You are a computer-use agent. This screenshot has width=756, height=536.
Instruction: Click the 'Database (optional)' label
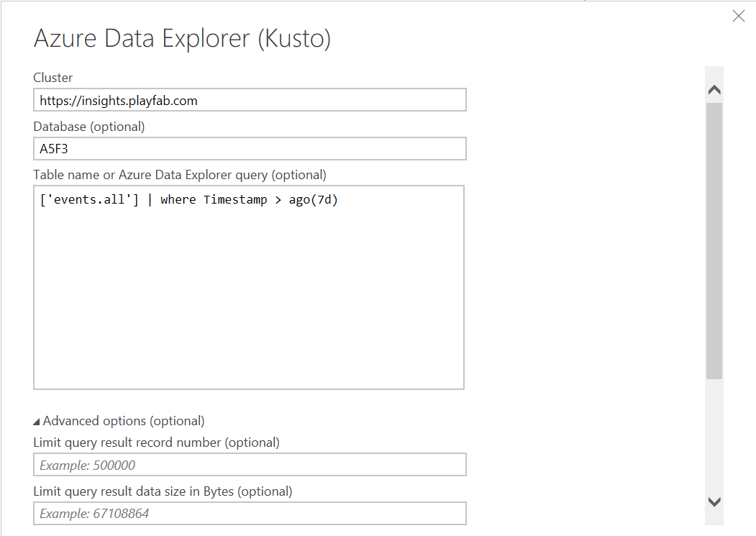[89, 127]
